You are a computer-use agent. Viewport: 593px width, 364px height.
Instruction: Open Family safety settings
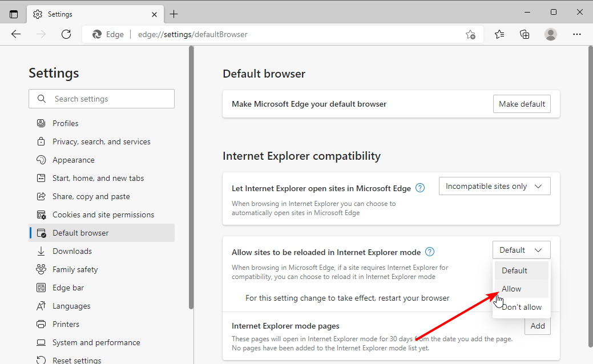[102, 269]
